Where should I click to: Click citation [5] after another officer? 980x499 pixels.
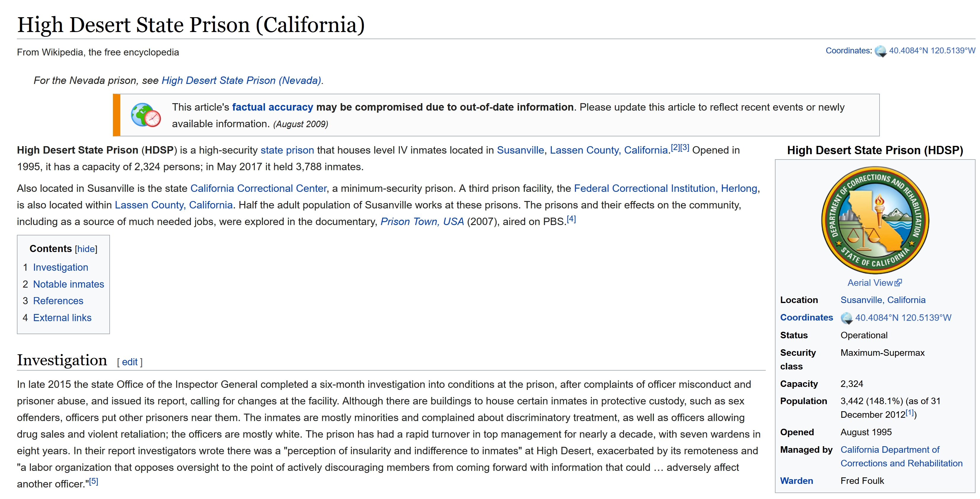pyautogui.click(x=94, y=481)
